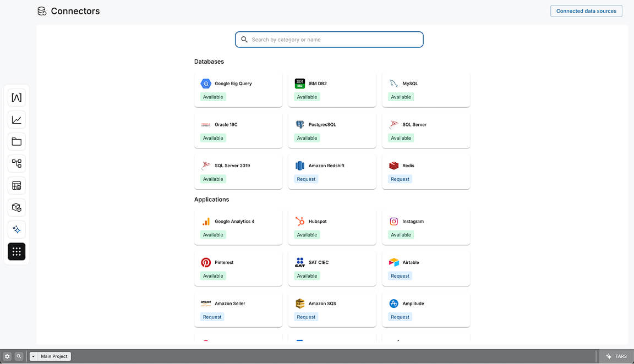Request the Amazon Redshift connector
Screen dimensions: 634x364
306,179
